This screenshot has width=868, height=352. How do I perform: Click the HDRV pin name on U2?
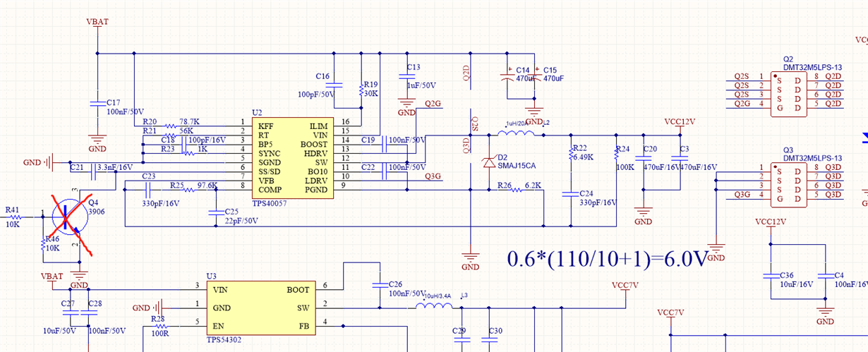point(315,153)
